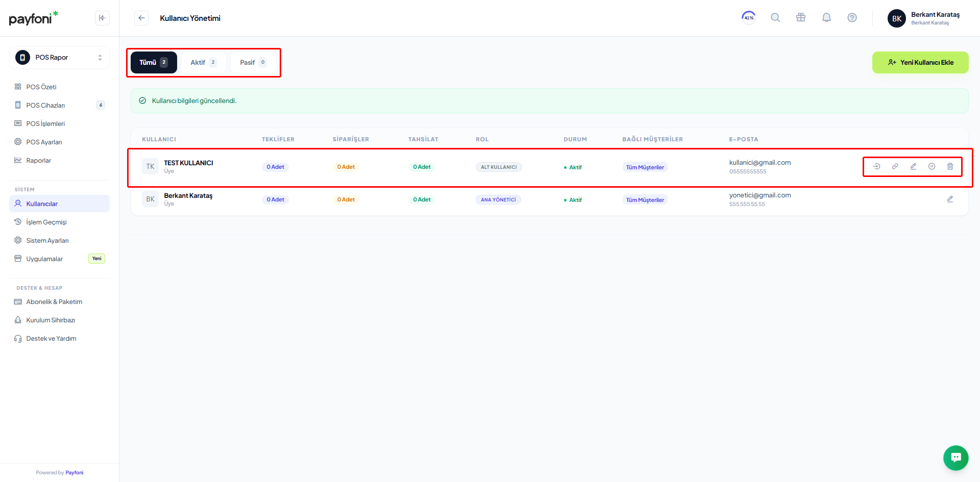Delete TEST KULLANICI with trash icon
This screenshot has height=482, width=980.
click(950, 166)
